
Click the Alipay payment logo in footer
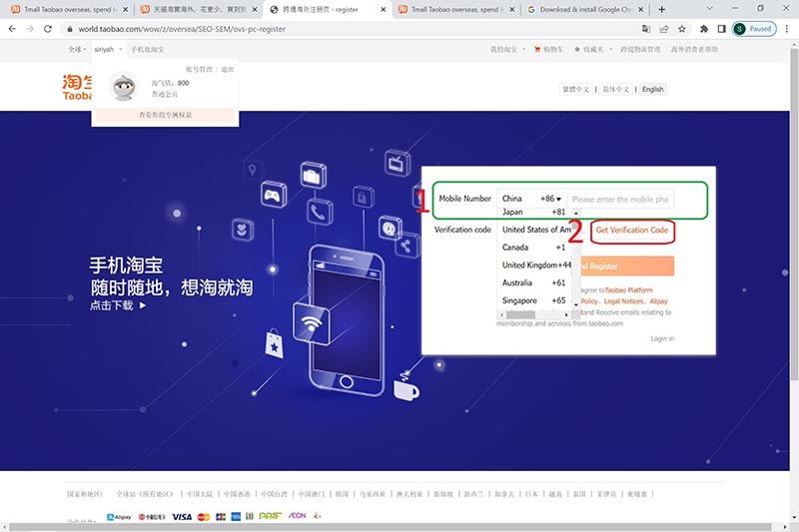point(119,517)
